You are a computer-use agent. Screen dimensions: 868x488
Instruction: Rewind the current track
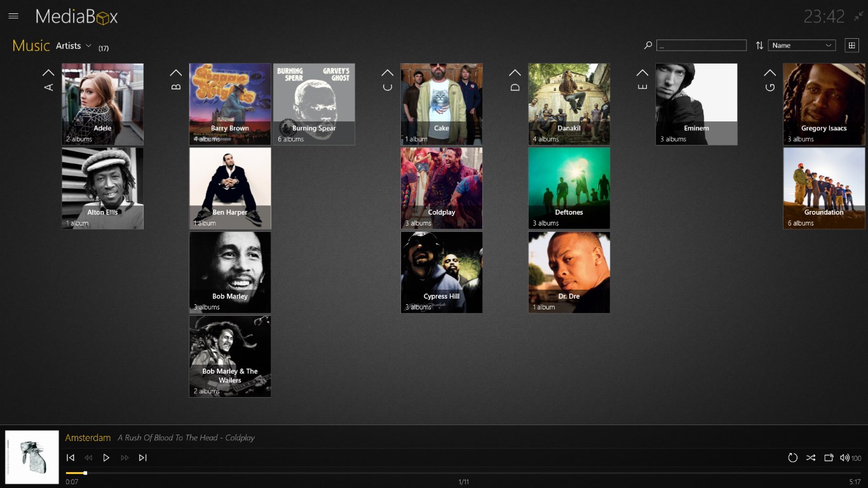[88, 457]
